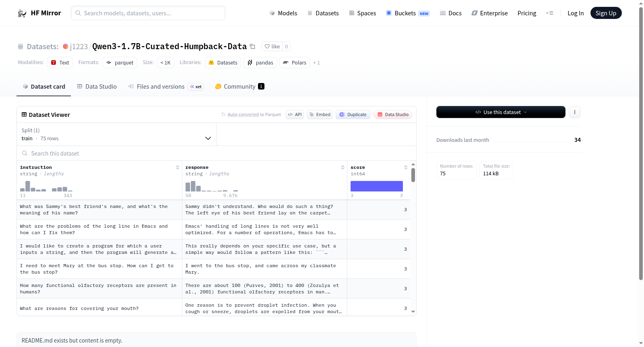Show the +1 more libraries
644x347 pixels.
317,62
